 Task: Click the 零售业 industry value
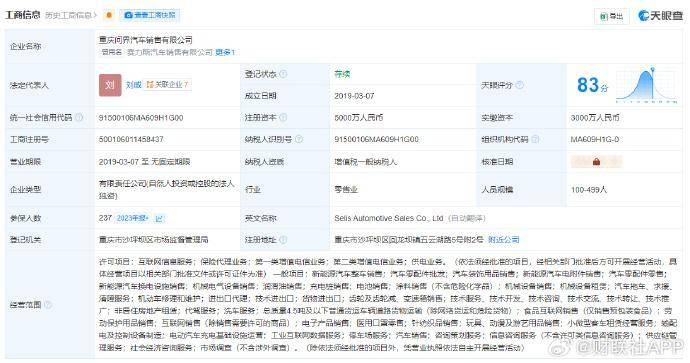point(346,190)
